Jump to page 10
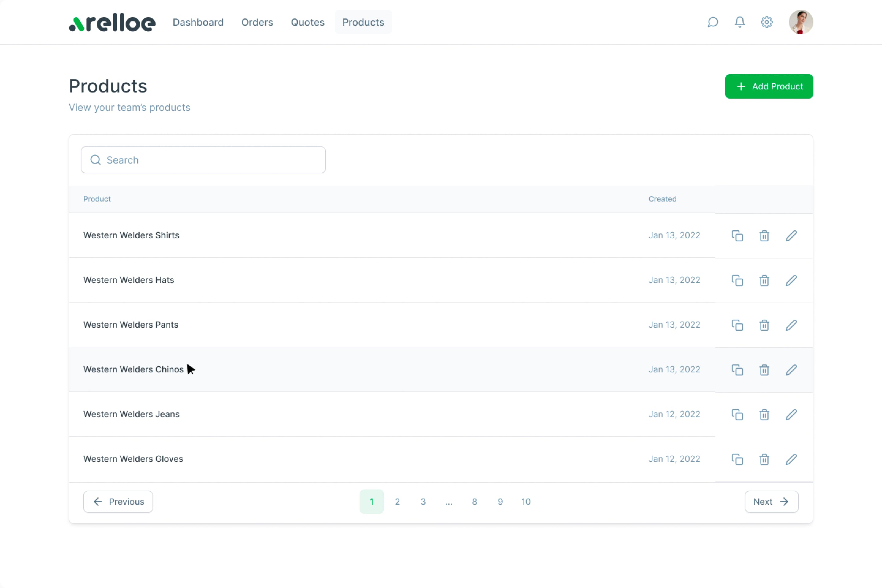Viewport: 882px width, 588px height. (x=526, y=501)
